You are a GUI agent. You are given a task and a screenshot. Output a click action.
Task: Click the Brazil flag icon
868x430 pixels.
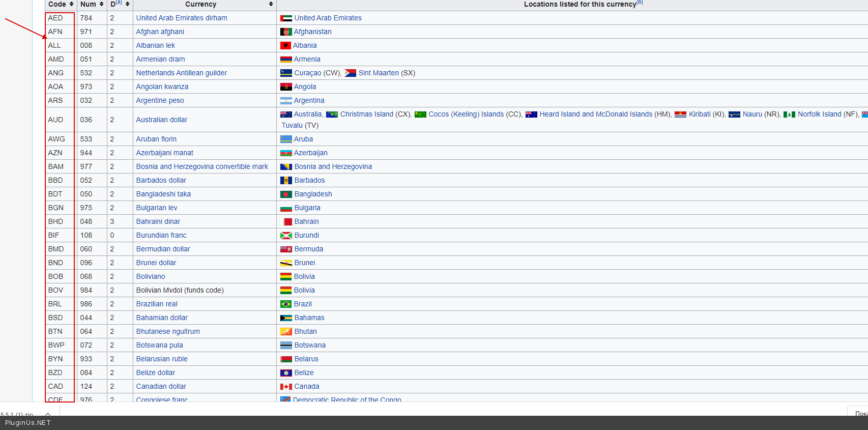(286, 304)
